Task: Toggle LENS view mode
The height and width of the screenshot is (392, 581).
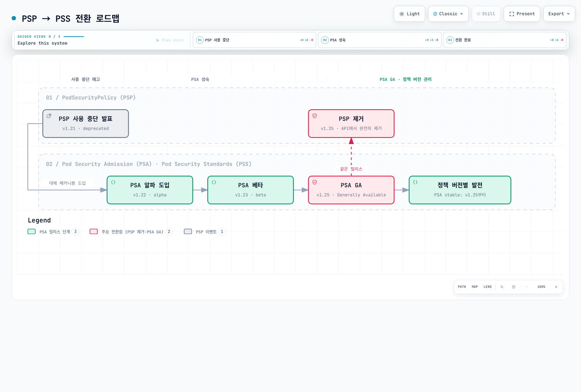Action: point(487,287)
